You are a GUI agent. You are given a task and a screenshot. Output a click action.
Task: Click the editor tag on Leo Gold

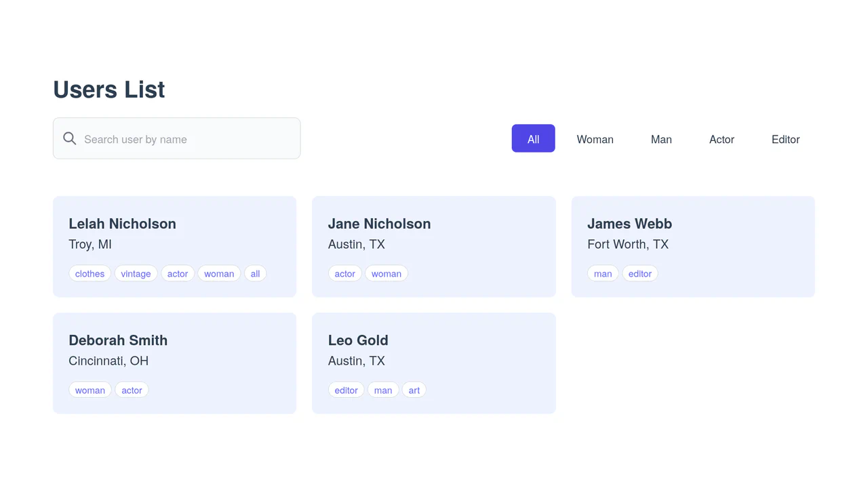(346, 390)
